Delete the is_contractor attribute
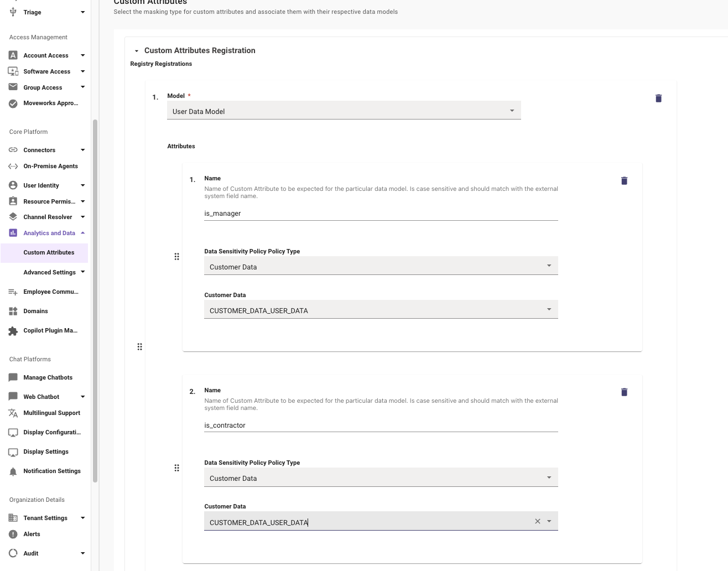Viewport: 728px width, 571px height. (624, 392)
